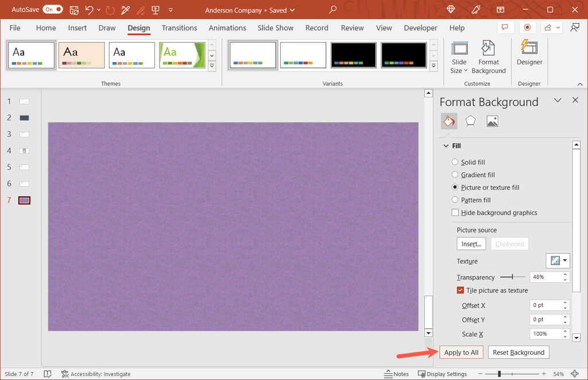Open the Picture tab icon in pane
The image size is (588, 380).
pos(492,121)
